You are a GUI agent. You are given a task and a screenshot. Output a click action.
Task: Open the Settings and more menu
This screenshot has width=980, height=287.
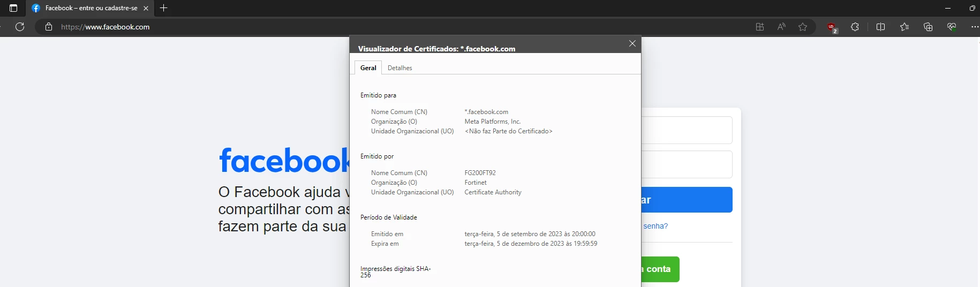[975, 27]
